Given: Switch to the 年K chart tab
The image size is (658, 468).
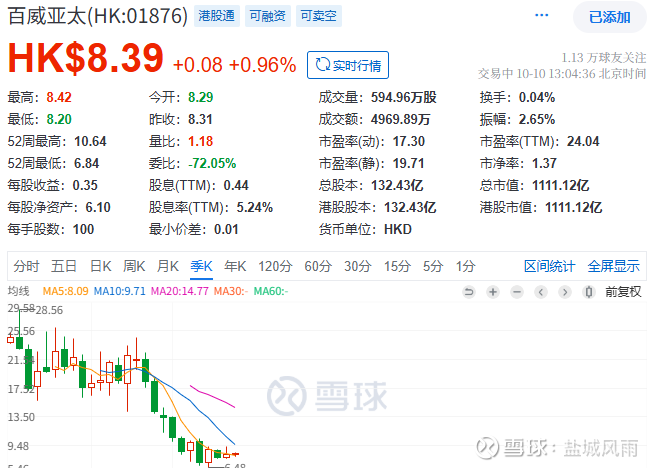Looking at the screenshot, I should pyautogui.click(x=235, y=266).
